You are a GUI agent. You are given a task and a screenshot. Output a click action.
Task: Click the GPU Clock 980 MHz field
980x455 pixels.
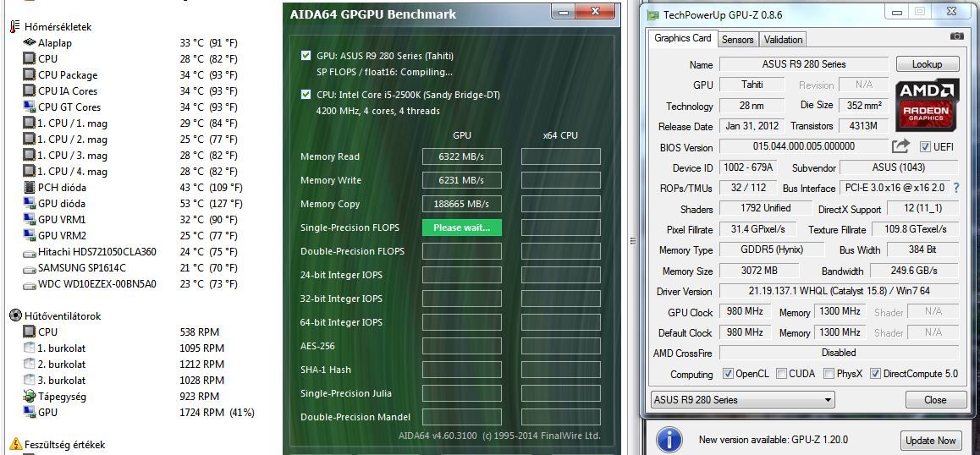tap(746, 311)
